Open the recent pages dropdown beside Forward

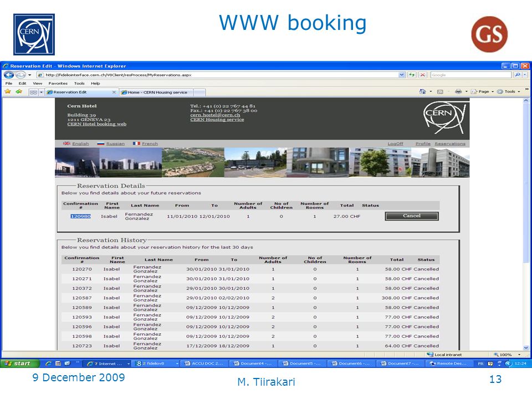(29, 75)
